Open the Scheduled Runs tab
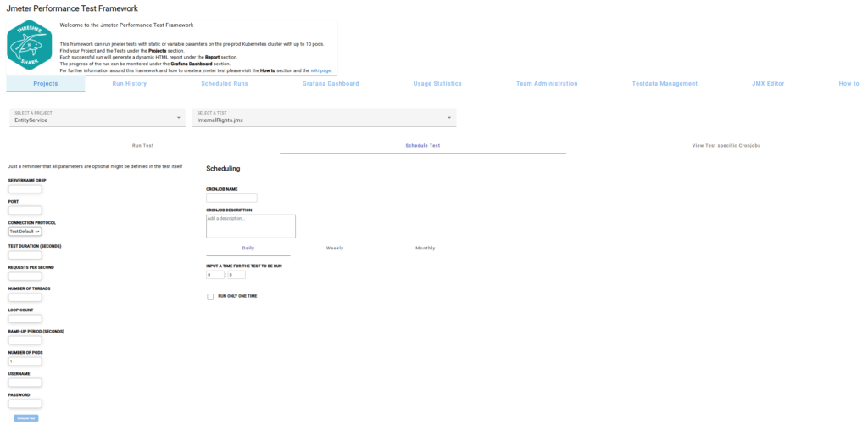Screen dimensions: 868x425 coord(224,84)
